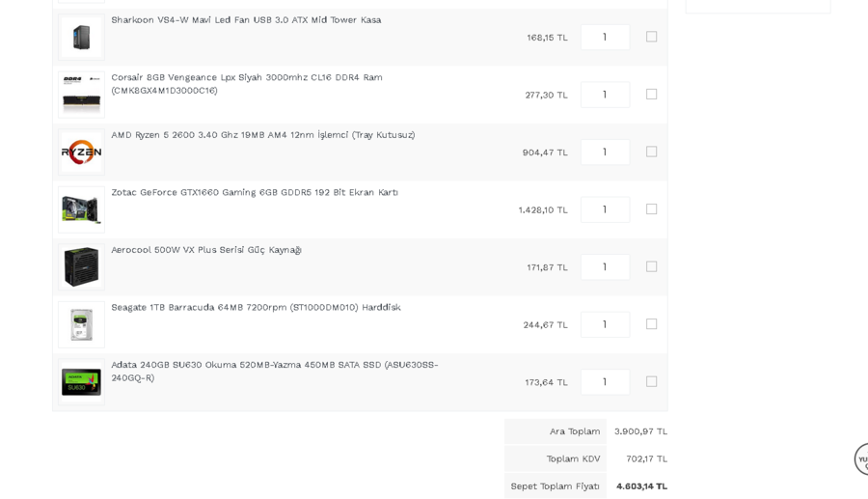This screenshot has height=499, width=868.
Task: Click the Sharkoon VS4-W case product thumbnail
Action: [81, 38]
